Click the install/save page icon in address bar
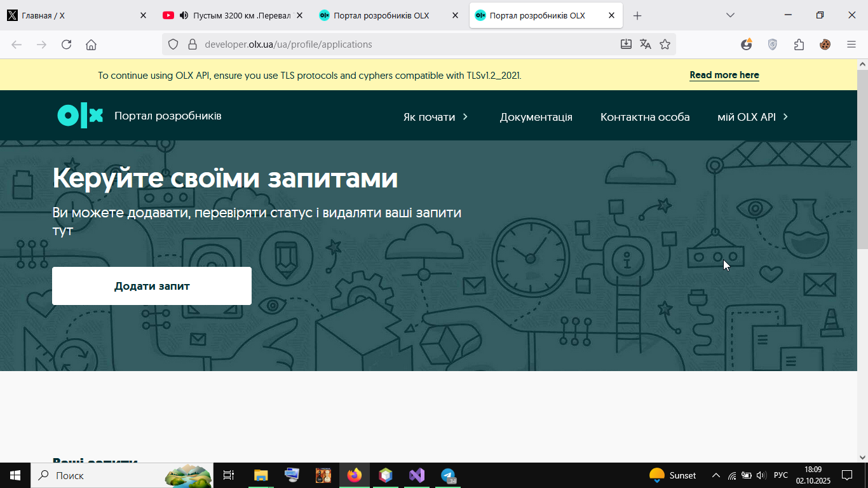 click(x=626, y=44)
